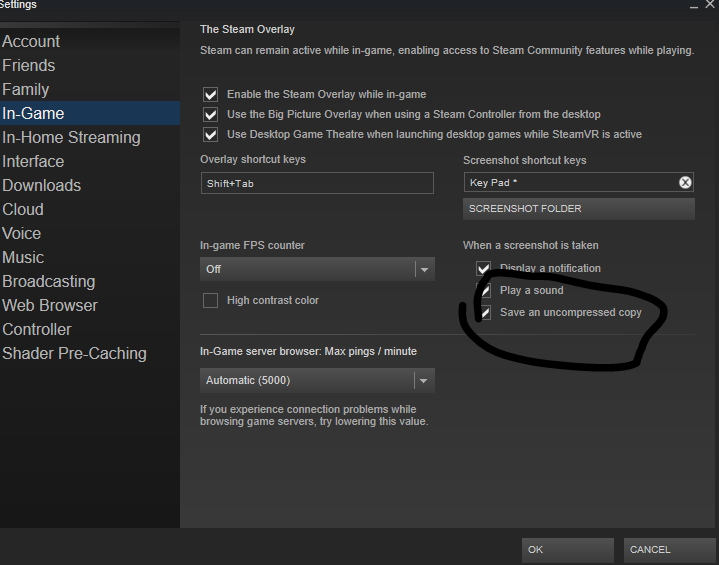Click CANCEL to discard changes

pos(669,549)
